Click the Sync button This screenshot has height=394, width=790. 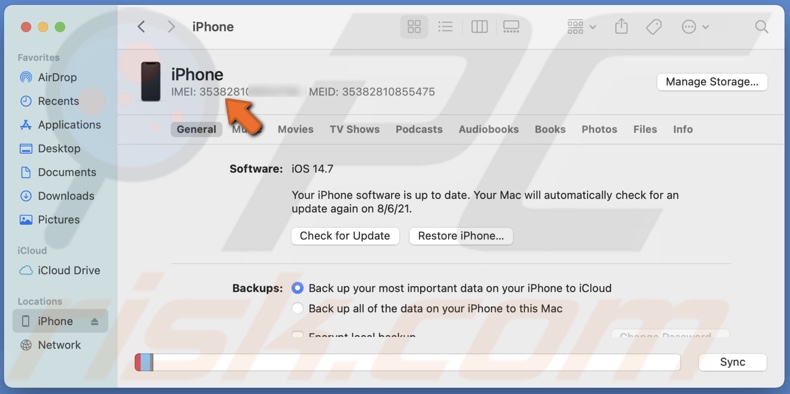pyautogui.click(x=733, y=362)
